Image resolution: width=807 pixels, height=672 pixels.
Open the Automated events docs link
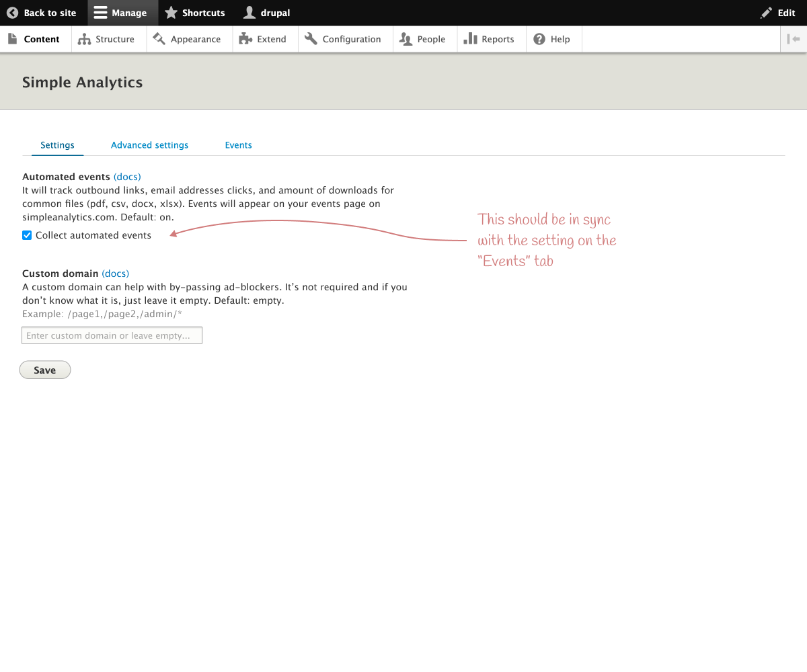pos(127,177)
